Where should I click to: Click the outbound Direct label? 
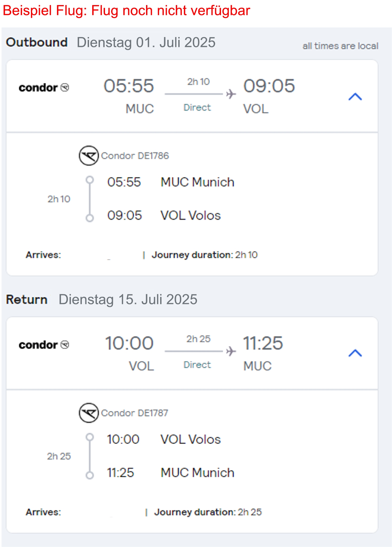[197, 107]
